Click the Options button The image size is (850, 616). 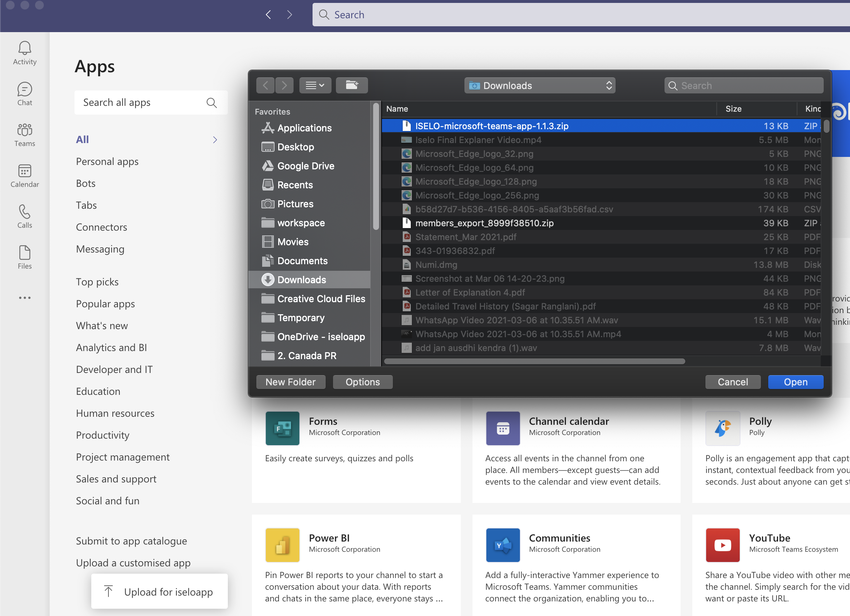(363, 382)
